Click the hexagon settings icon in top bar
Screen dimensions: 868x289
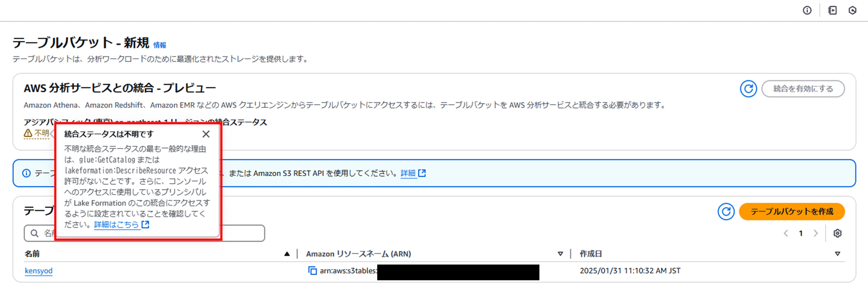[x=852, y=10]
